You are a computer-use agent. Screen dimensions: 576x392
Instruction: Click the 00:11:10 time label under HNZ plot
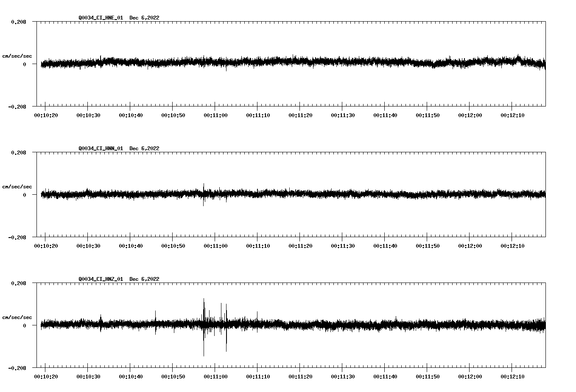pos(258,377)
